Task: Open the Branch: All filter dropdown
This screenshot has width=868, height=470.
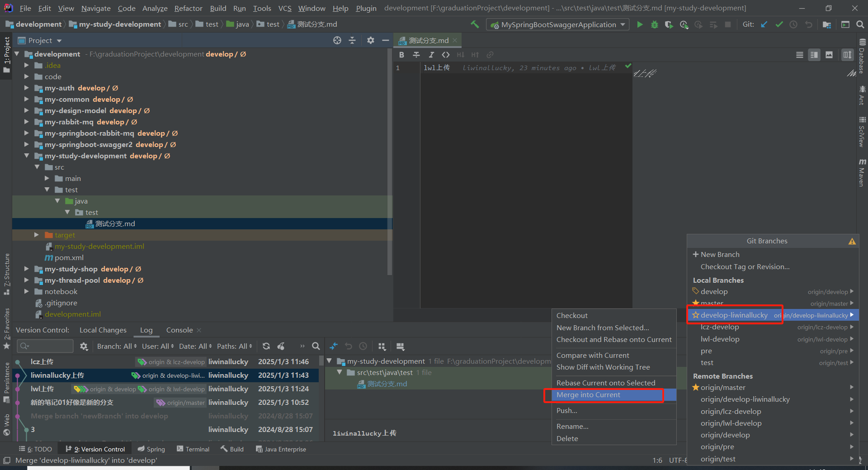Action: click(x=117, y=346)
